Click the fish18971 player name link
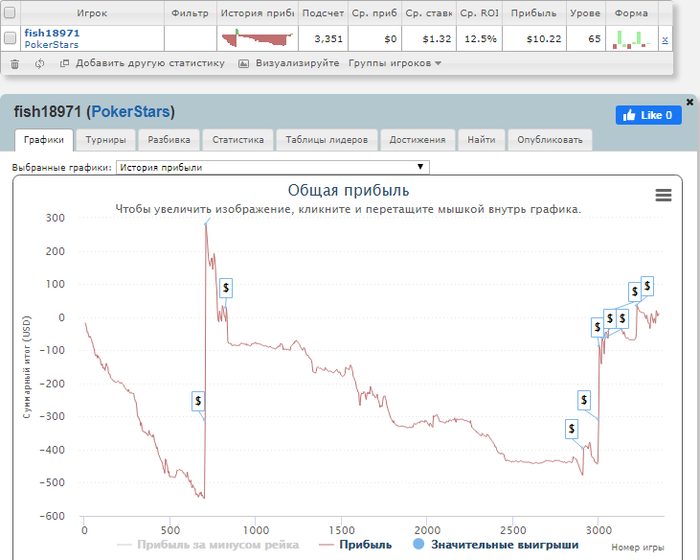 click(52, 33)
